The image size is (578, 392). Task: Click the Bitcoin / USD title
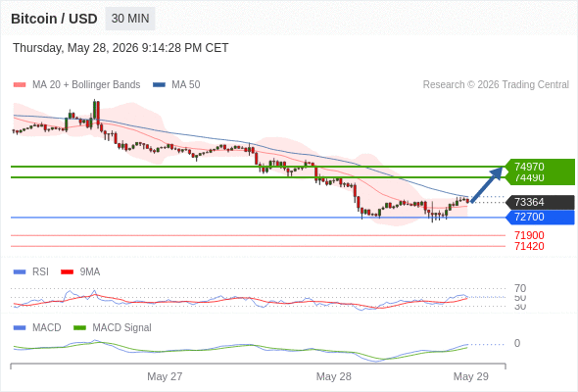click(x=54, y=19)
